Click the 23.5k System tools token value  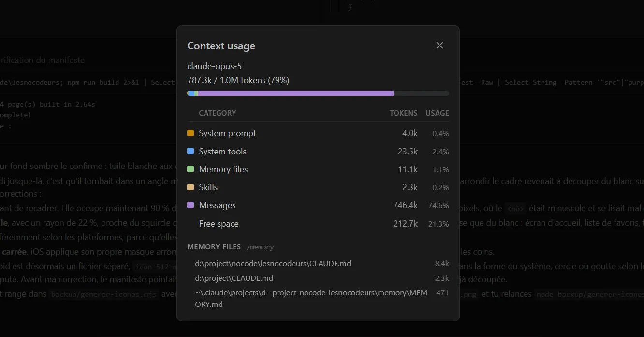(408, 152)
